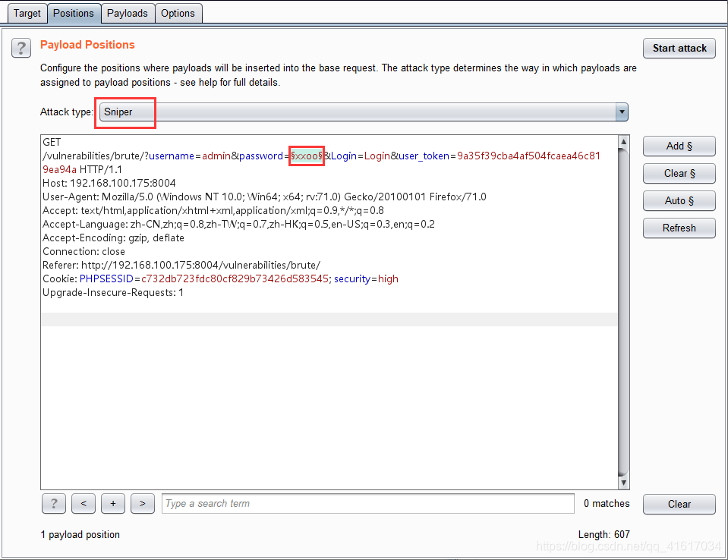The height and width of the screenshot is (560, 728).
Task: Click the 'Connection: close' header line
Action: tap(84, 251)
